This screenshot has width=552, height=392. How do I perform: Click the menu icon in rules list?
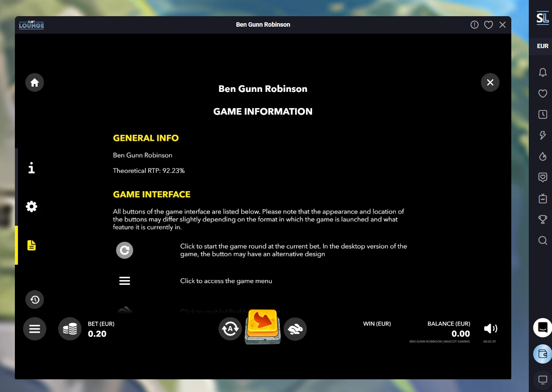point(125,281)
